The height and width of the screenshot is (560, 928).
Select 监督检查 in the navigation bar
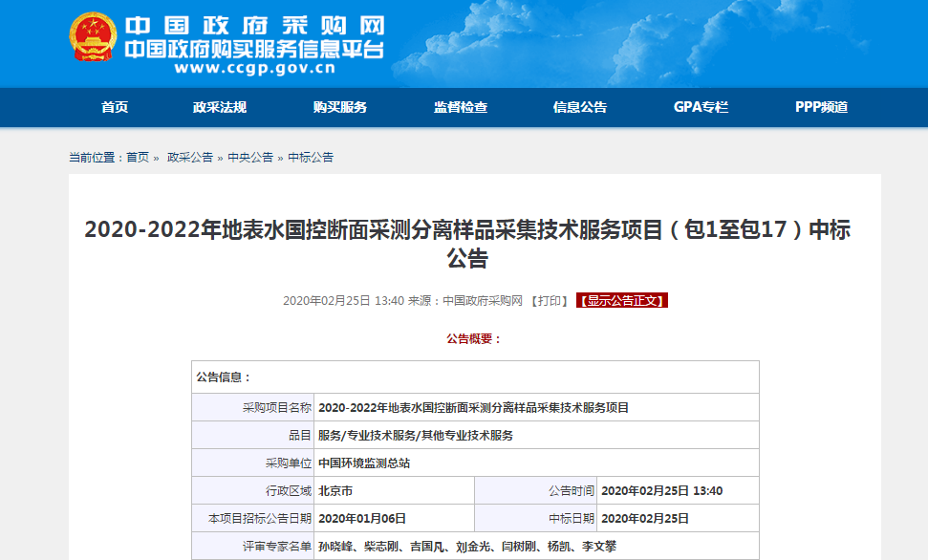tap(461, 107)
